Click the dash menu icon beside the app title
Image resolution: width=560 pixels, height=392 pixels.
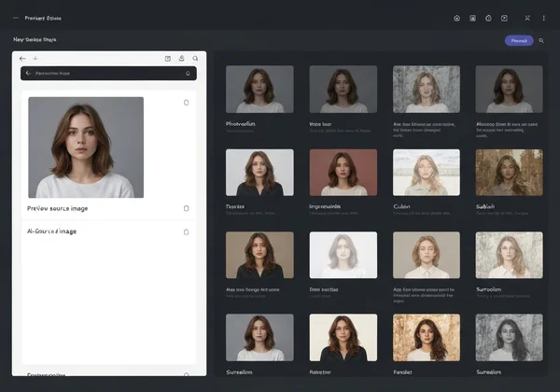pos(15,18)
